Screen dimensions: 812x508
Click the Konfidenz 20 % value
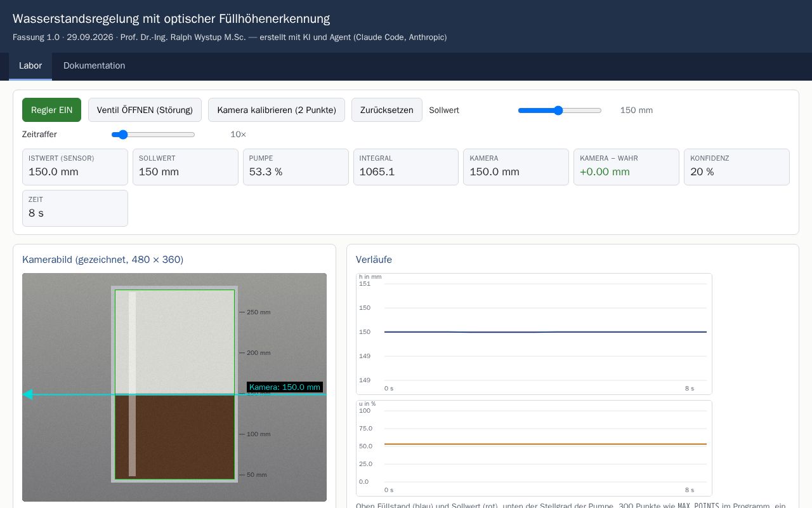[702, 172]
